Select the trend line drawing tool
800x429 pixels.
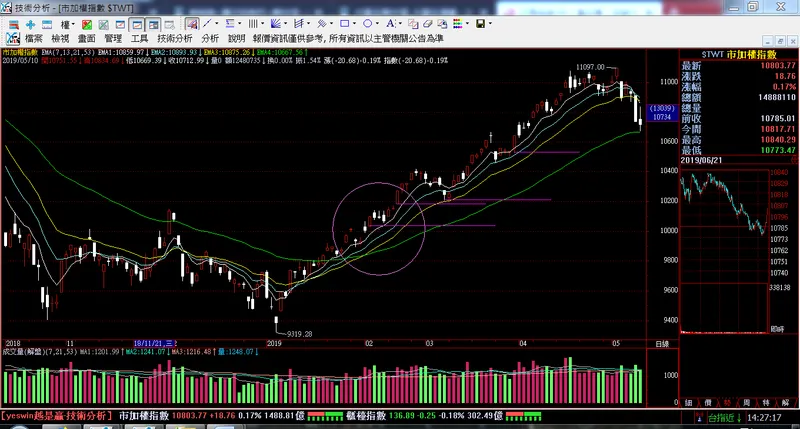207,23
